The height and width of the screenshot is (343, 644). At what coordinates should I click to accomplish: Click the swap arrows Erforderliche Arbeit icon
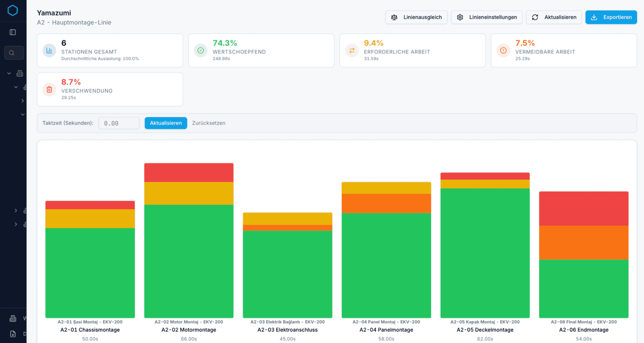pyautogui.click(x=352, y=50)
